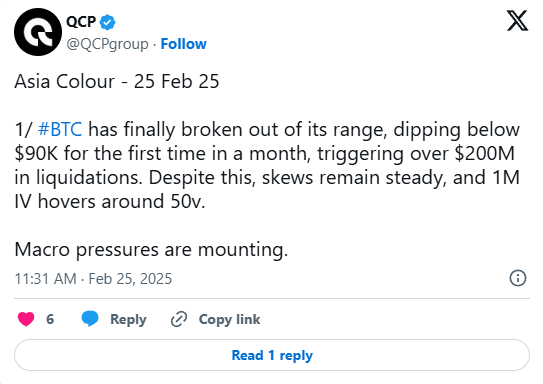This screenshot has width=543, height=384.
Task: Copy link to this tweet
Action: click(229, 319)
